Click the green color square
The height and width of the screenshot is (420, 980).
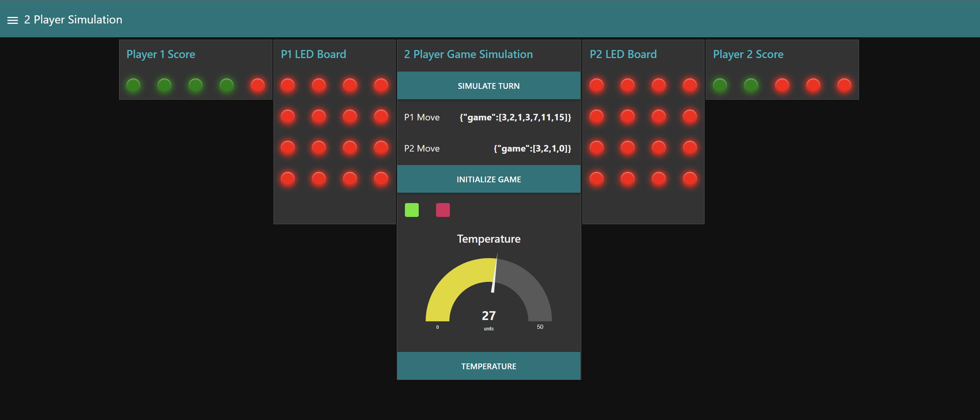(x=412, y=210)
